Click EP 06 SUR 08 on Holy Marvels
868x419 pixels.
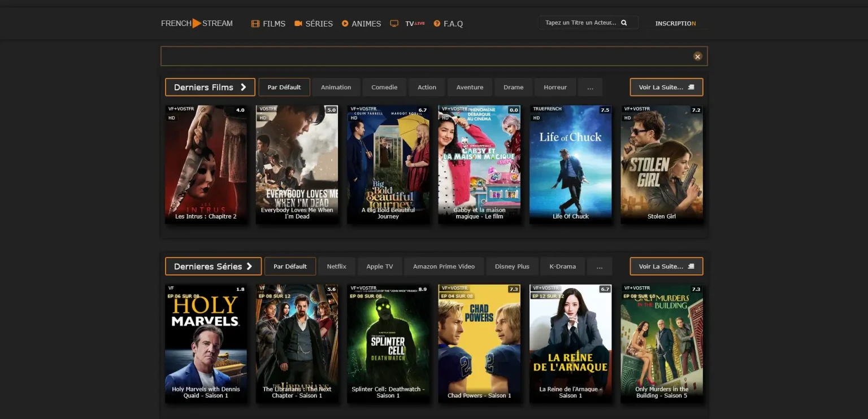click(183, 296)
